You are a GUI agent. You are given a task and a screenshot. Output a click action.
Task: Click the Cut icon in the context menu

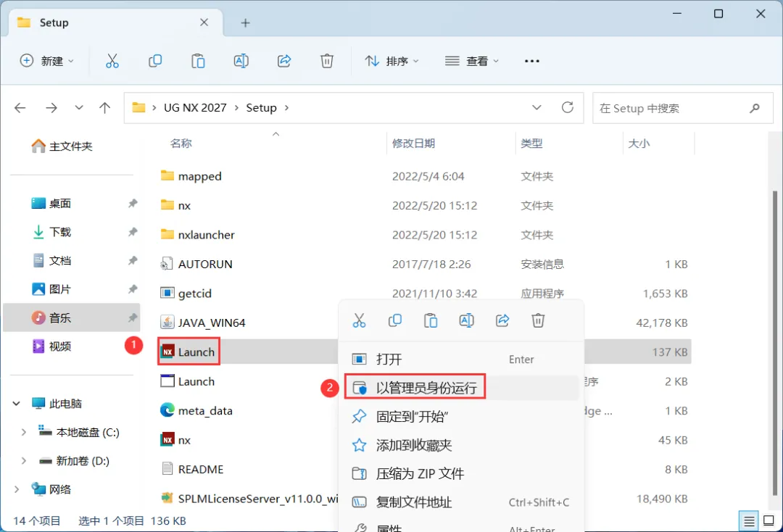coord(359,320)
